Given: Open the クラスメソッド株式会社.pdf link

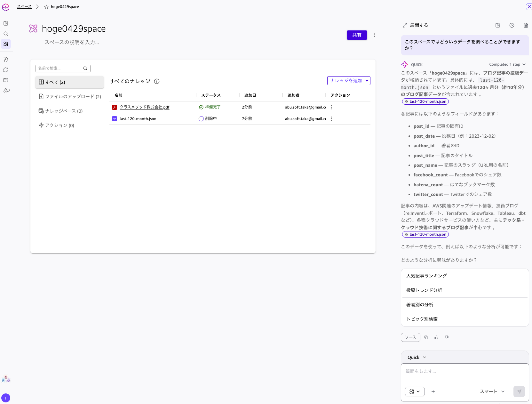Looking at the screenshot, I should pos(145,107).
